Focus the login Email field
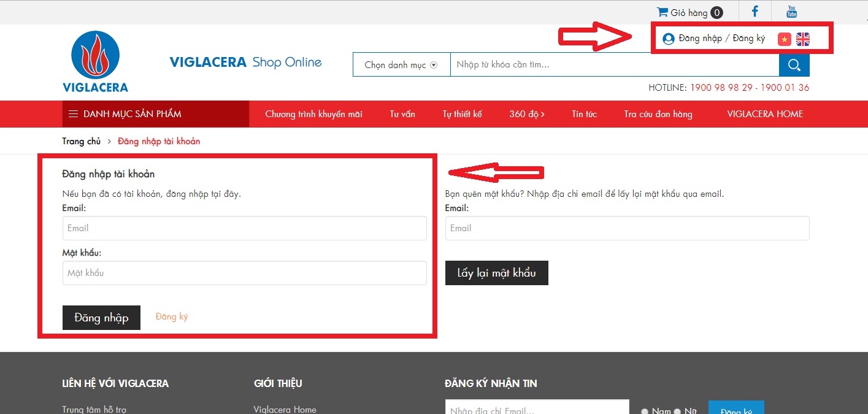This screenshot has width=868, height=414. coord(244,228)
